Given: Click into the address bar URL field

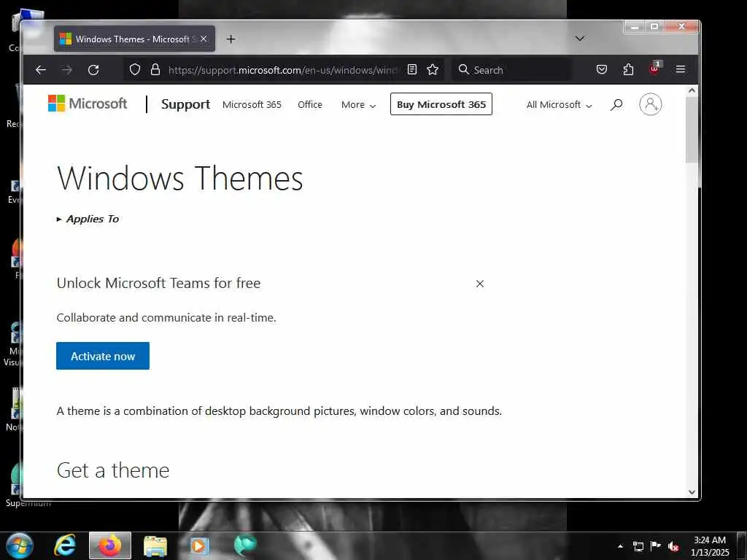Looking at the screenshot, I should click(x=282, y=70).
